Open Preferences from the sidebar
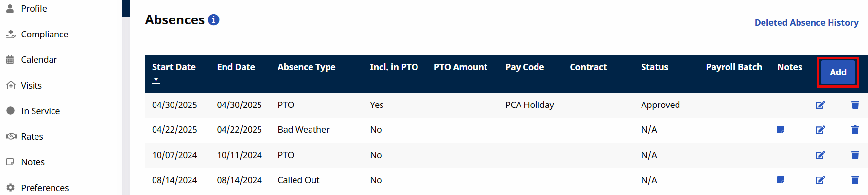 pos(45,188)
